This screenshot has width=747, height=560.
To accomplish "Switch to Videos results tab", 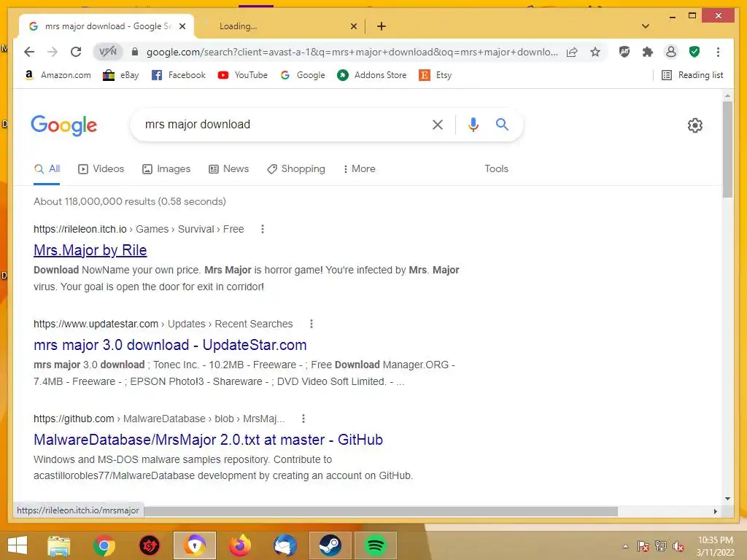I will (x=101, y=168).
